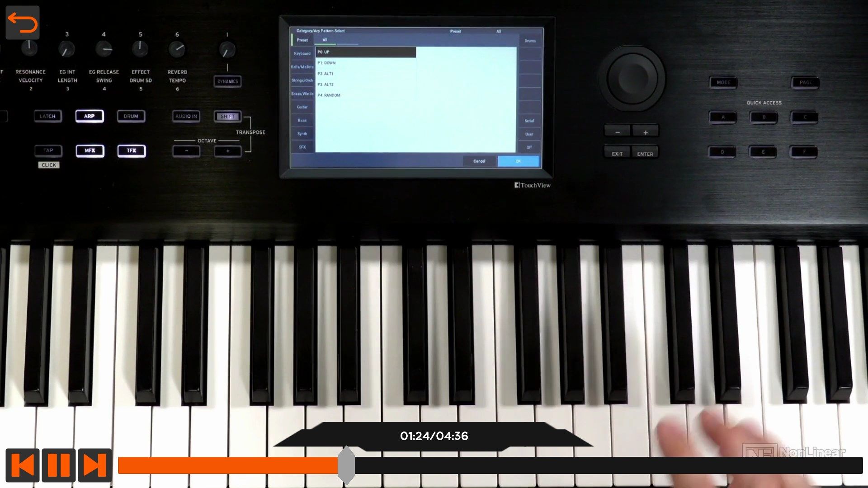The height and width of the screenshot is (488, 868).
Task: Click the MFX effects button
Action: click(90, 151)
